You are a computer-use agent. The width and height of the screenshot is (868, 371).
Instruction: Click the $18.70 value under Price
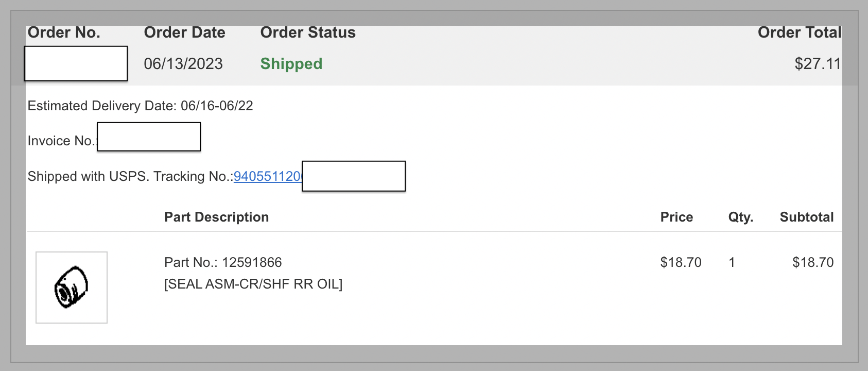point(681,262)
